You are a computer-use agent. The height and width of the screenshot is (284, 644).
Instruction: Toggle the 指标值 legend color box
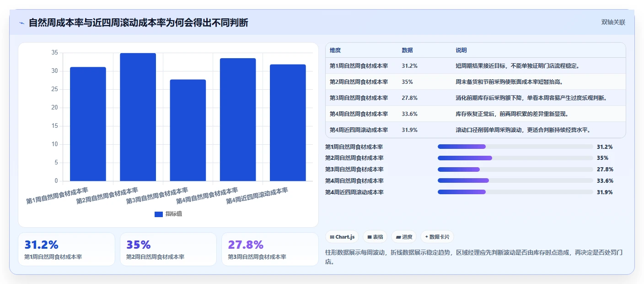click(159, 214)
